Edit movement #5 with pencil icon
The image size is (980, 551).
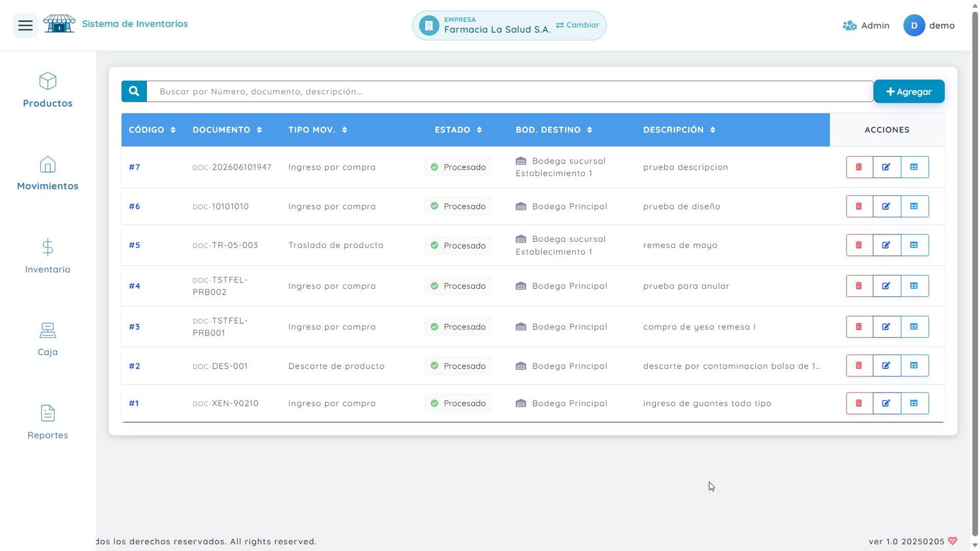pos(886,245)
